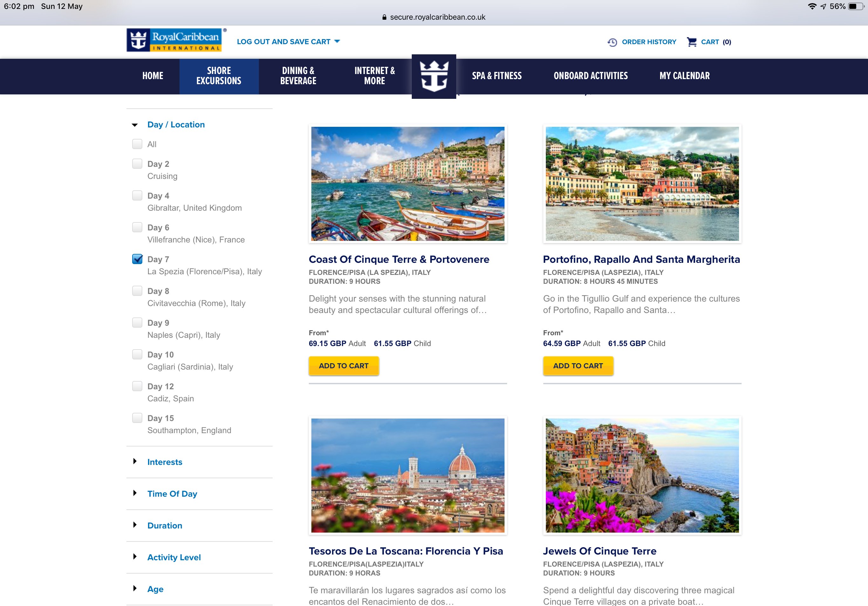The image size is (868, 606).
Task: Click the crown and anchor emblem in navigation bar
Action: (x=434, y=77)
